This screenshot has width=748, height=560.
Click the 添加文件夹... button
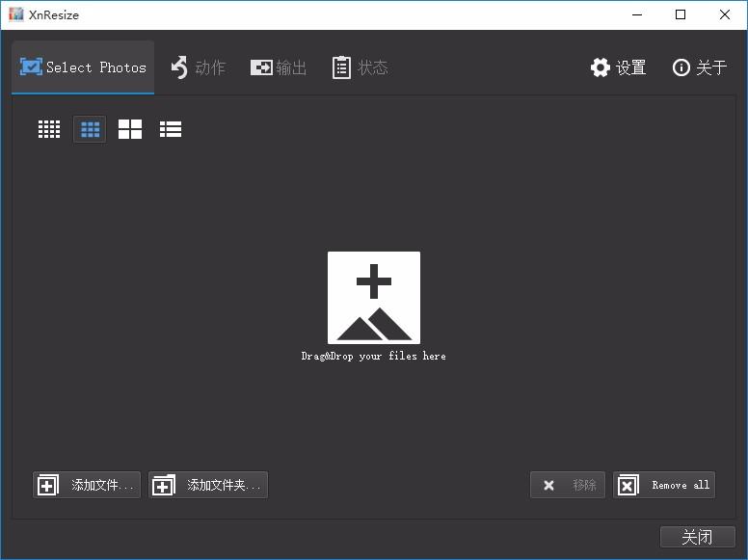click(208, 485)
